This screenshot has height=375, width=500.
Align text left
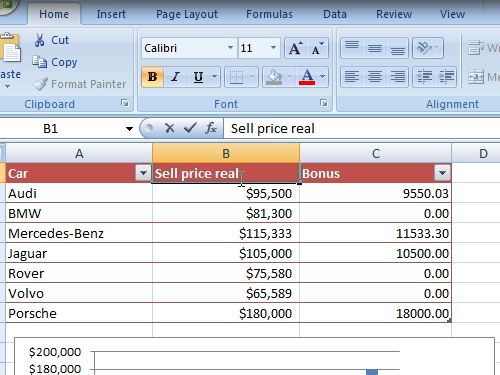click(x=352, y=77)
